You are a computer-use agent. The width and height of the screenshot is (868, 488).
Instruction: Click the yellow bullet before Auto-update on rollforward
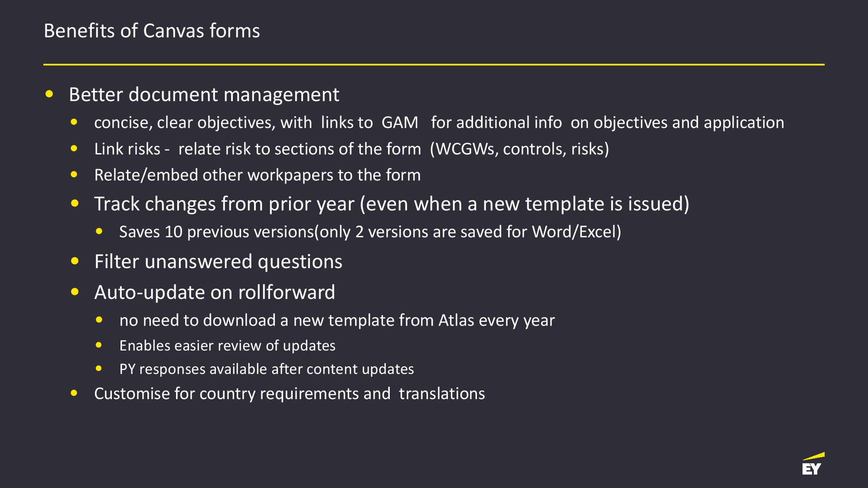click(75, 292)
